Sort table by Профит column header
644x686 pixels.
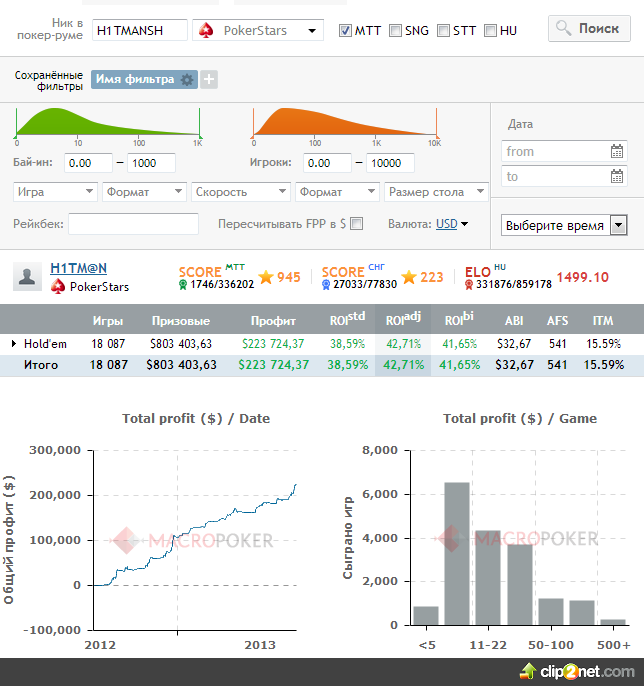(x=273, y=321)
